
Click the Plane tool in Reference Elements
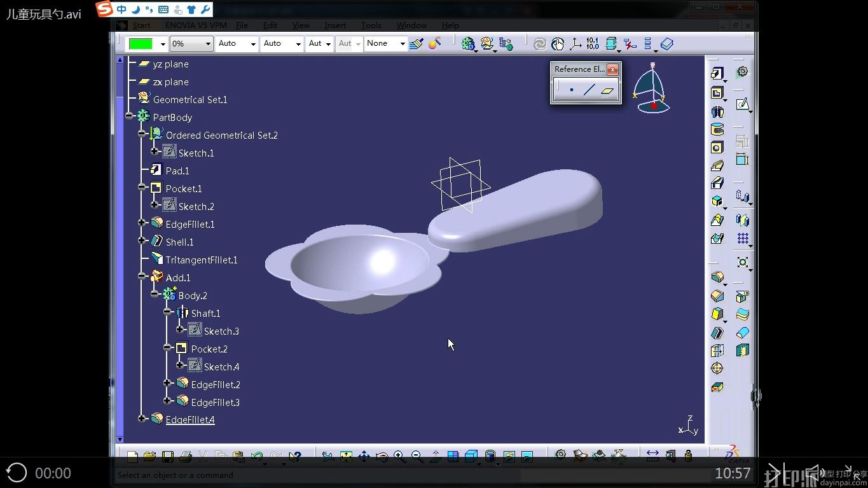pyautogui.click(x=607, y=90)
